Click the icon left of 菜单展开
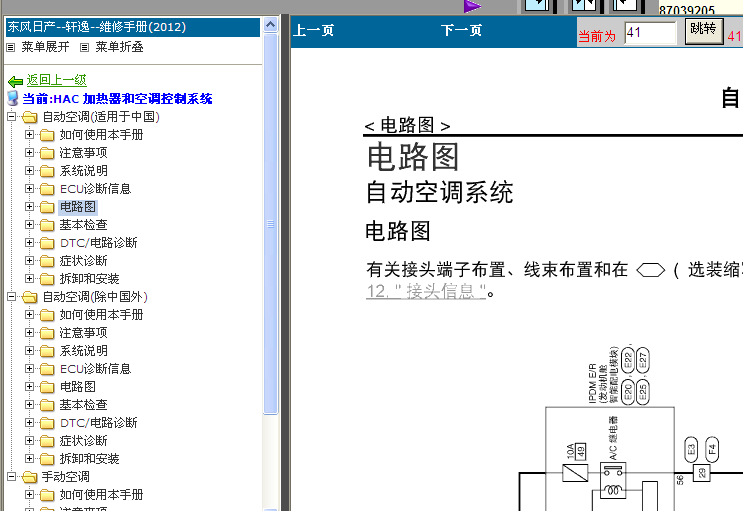 [10, 47]
